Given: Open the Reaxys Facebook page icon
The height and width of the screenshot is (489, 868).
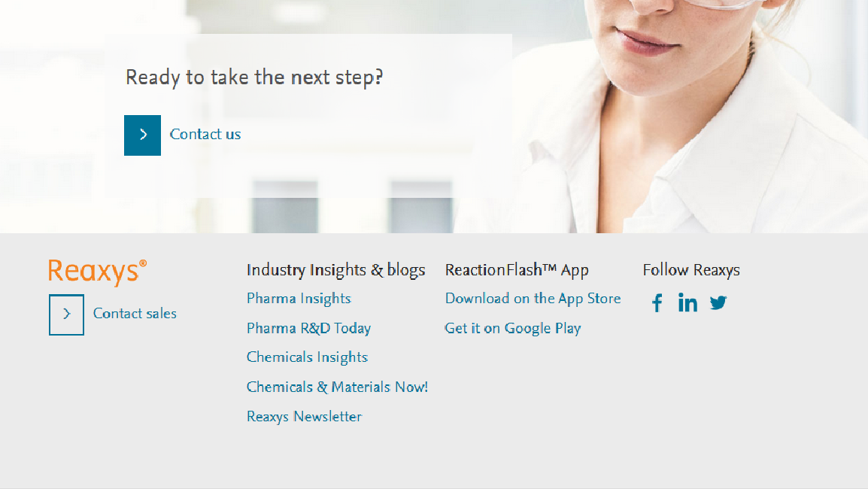Looking at the screenshot, I should (657, 303).
